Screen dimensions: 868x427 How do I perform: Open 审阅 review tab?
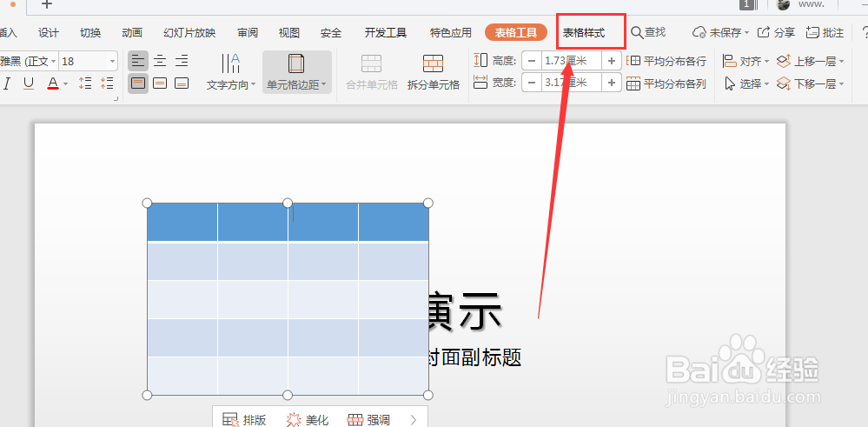pos(248,33)
